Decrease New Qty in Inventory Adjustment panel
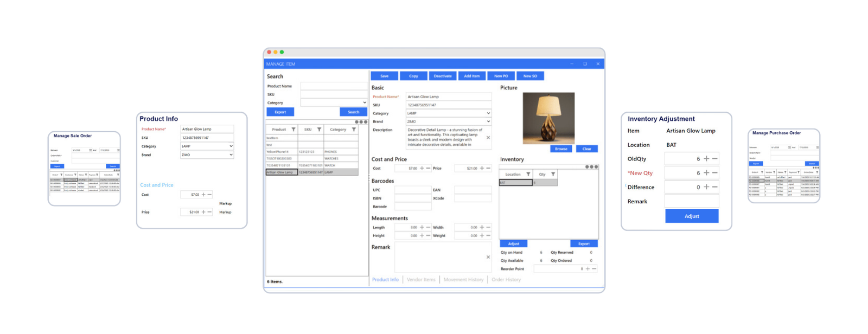 pyautogui.click(x=714, y=173)
